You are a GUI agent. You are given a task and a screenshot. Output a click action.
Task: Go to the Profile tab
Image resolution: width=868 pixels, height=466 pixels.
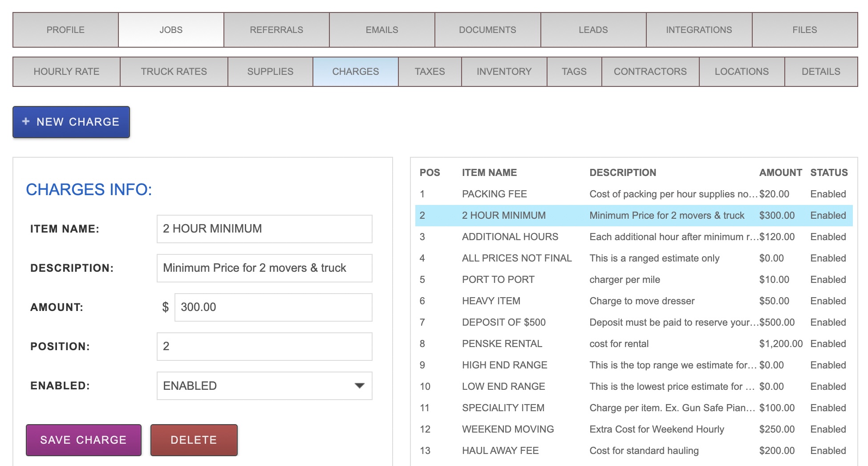click(x=65, y=30)
